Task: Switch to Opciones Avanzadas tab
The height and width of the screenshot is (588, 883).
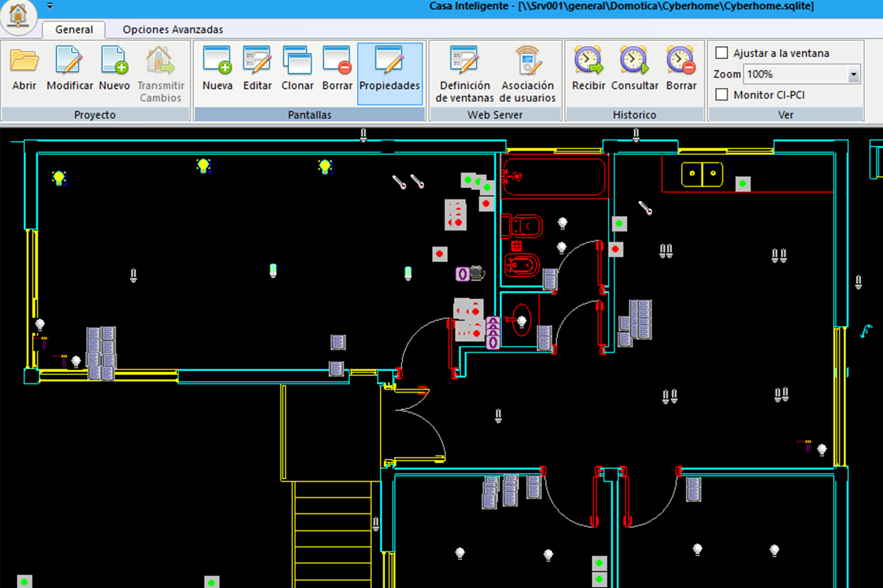Action: [x=173, y=29]
